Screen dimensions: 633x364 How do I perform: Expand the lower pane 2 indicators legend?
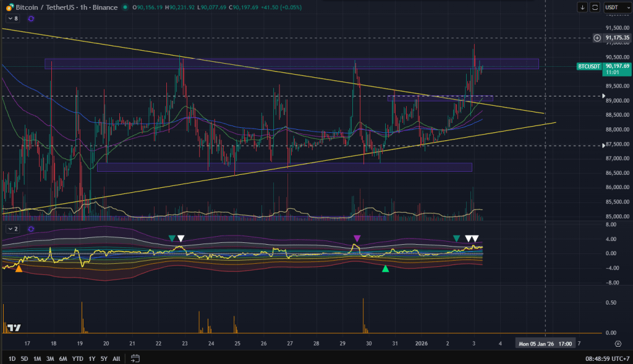12,229
